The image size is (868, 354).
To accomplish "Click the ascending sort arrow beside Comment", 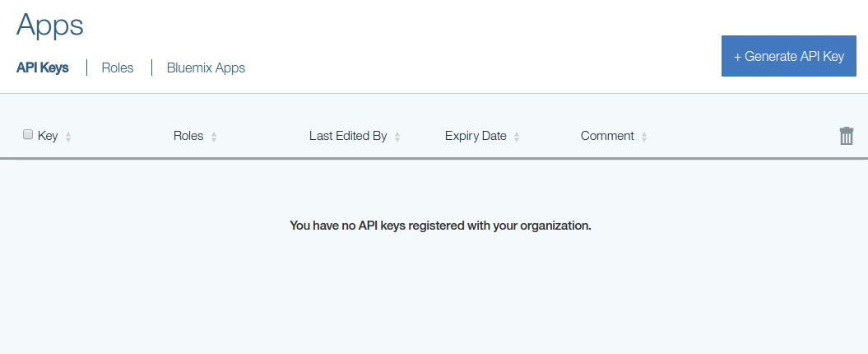I will coord(644,133).
